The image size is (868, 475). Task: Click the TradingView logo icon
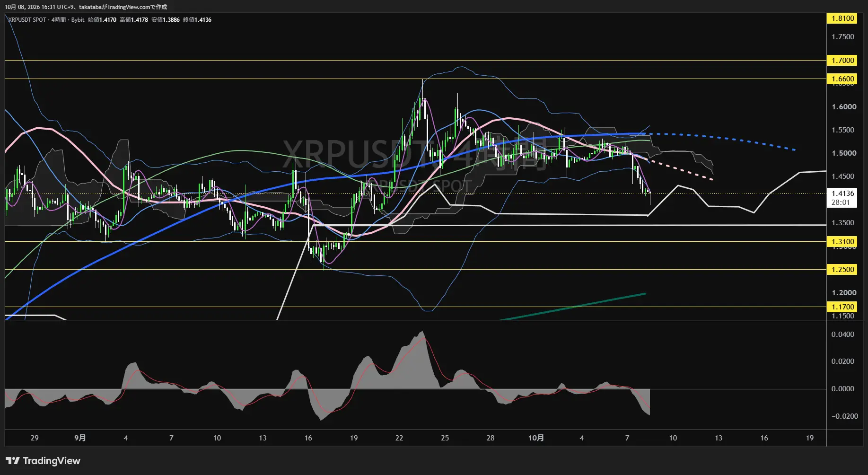(x=12, y=461)
